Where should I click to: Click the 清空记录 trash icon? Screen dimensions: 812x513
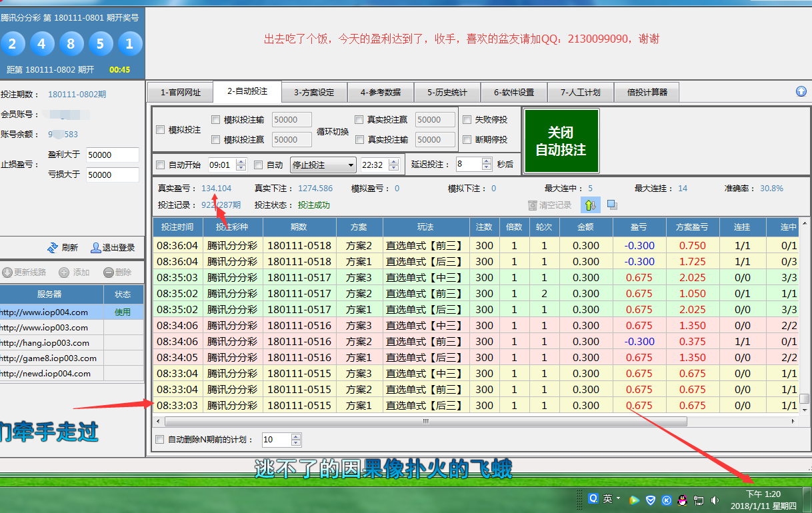pos(532,206)
